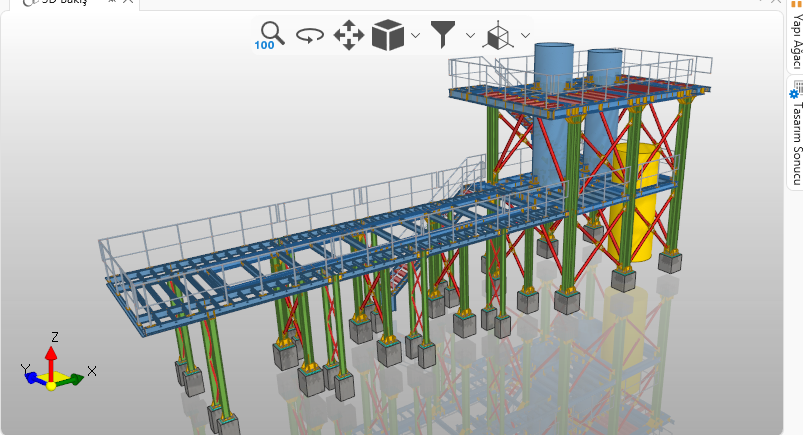Click the wireframe cube view orientation icon

point(498,36)
